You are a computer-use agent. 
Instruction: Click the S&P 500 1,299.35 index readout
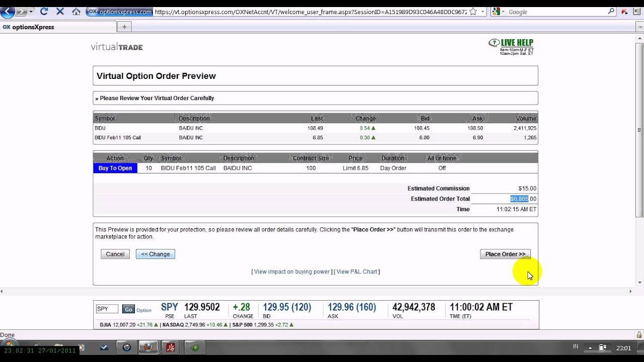[263, 325]
